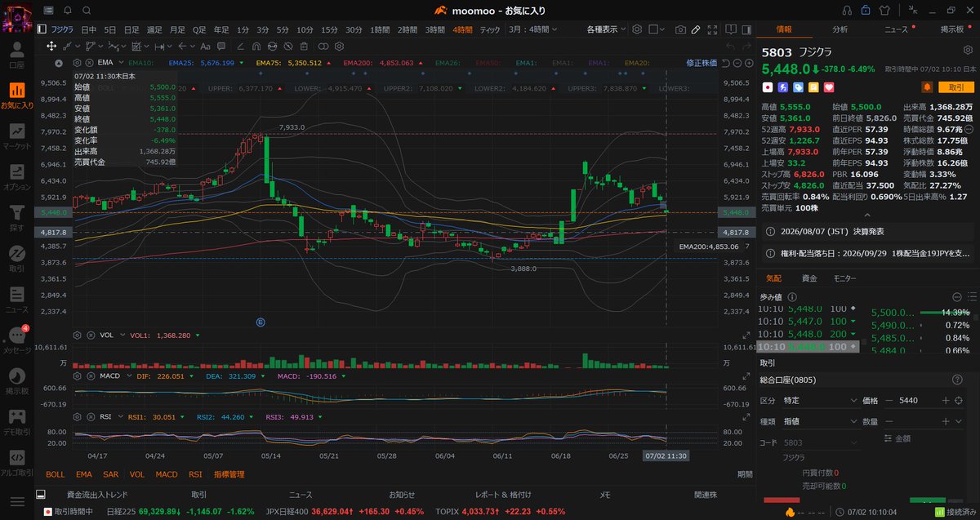Image resolution: width=980 pixels, height=520 pixels.
Task: Open the 取引 trade sidebar icon
Action: coord(16,258)
